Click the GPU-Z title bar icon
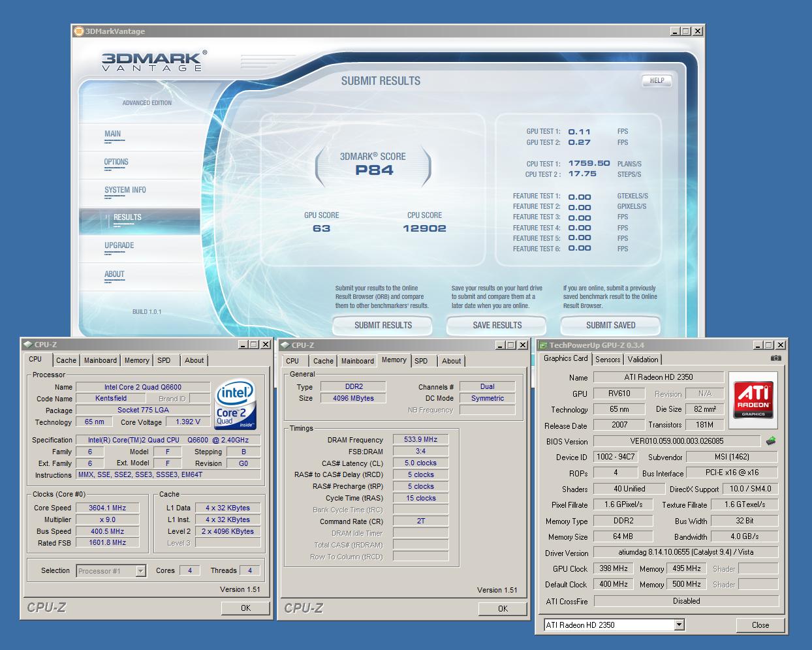 pos(542,345)
